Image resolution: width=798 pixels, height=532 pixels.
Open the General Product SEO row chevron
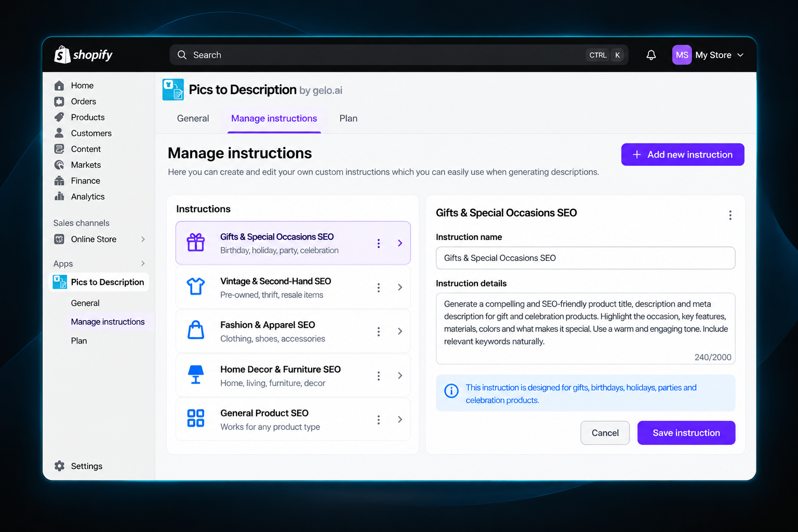[x=400, y=420]
